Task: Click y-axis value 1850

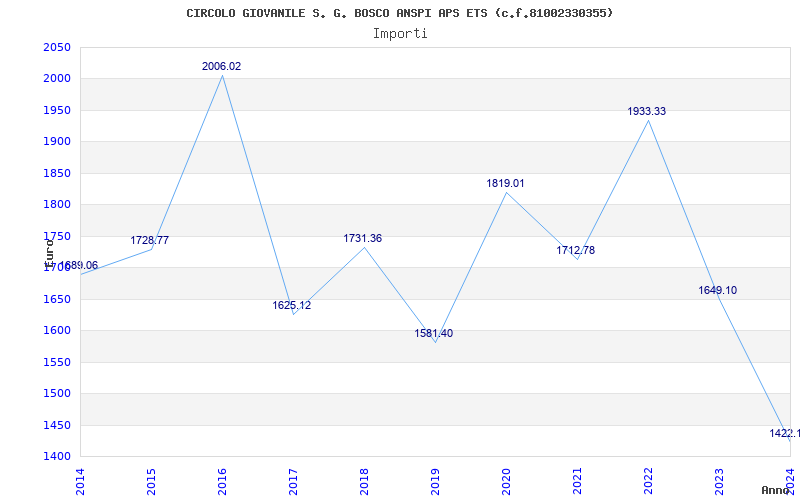Action: (57, 173)
